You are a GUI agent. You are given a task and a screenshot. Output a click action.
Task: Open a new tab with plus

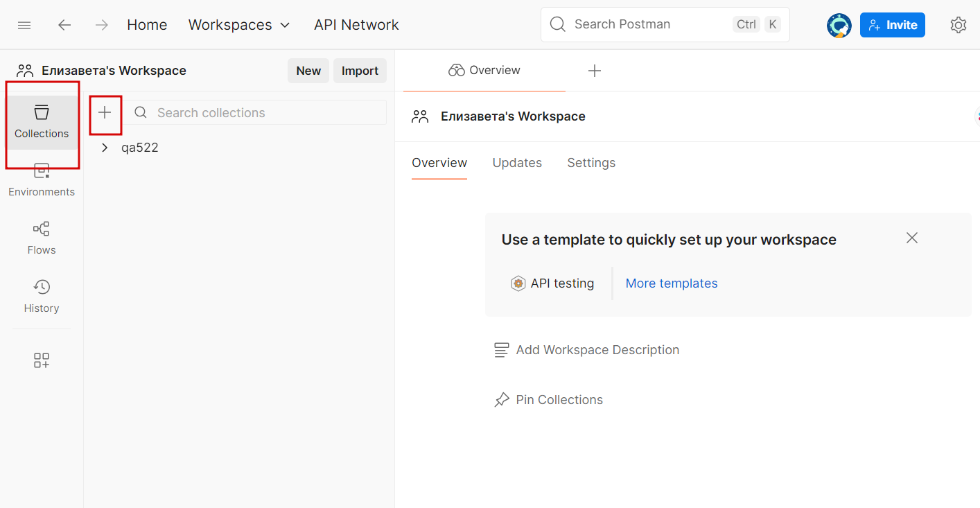tap(594, 71)
